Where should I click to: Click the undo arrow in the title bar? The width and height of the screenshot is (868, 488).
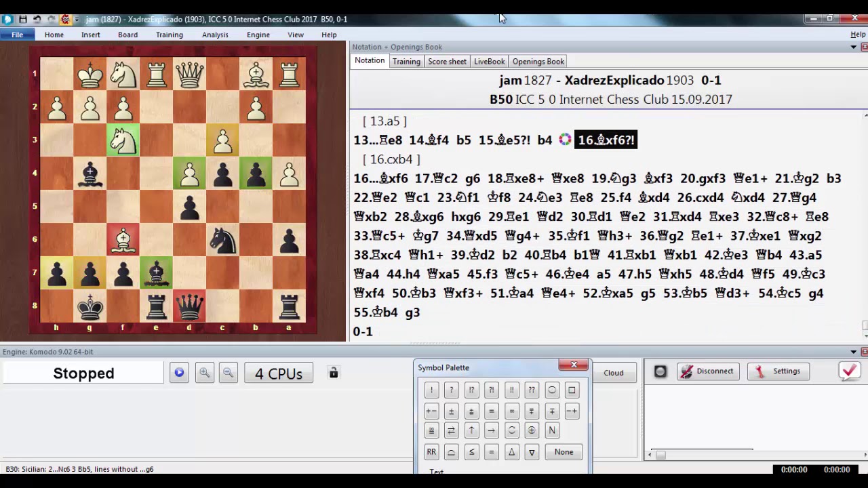37,19
